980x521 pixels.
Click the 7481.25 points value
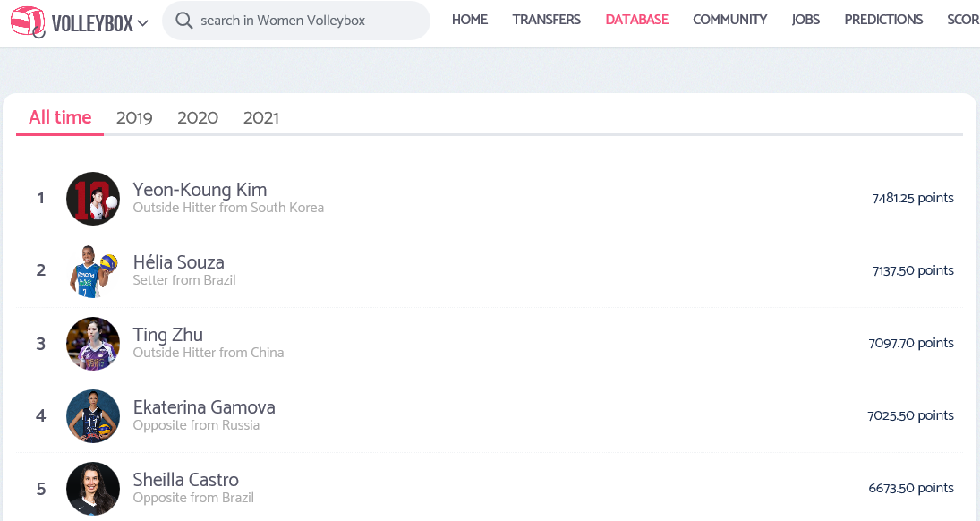[913, 198]
